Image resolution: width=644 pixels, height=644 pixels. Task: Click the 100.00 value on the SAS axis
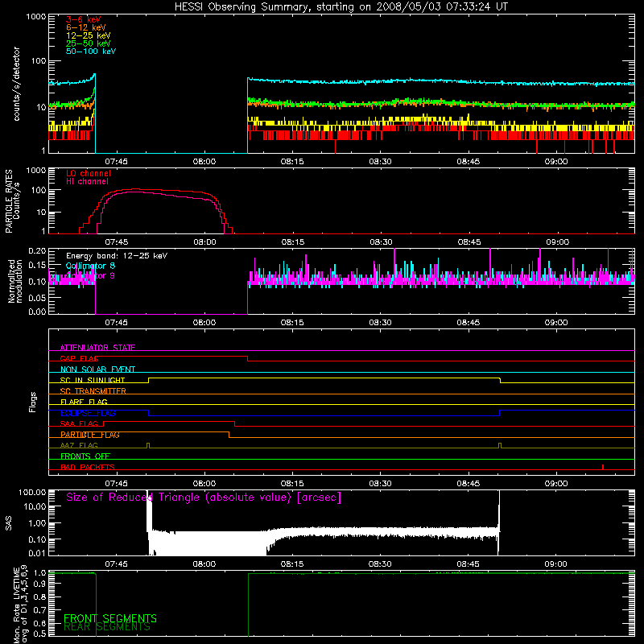coord(32,492)
